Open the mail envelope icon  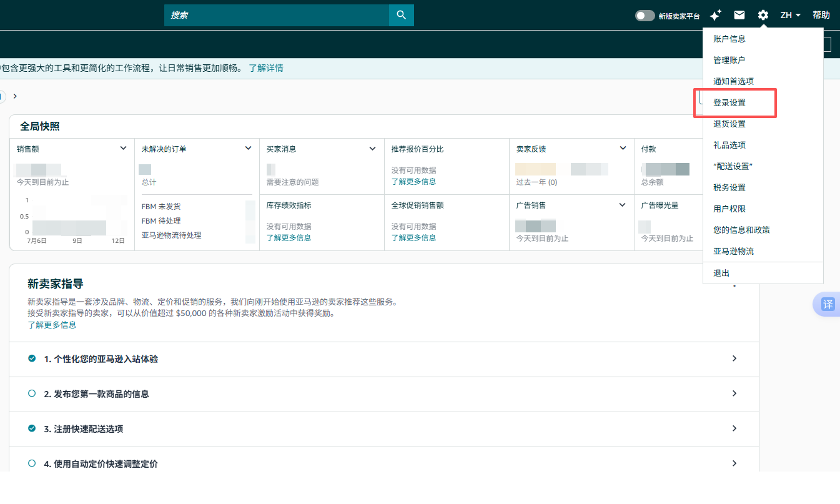[739, 15]
